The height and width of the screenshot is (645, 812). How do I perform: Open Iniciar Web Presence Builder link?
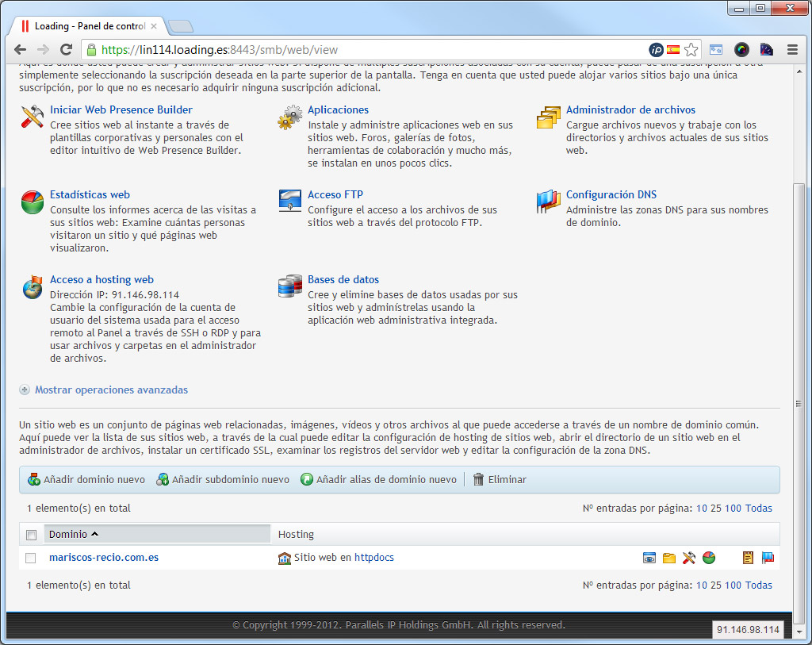point(121,109)
